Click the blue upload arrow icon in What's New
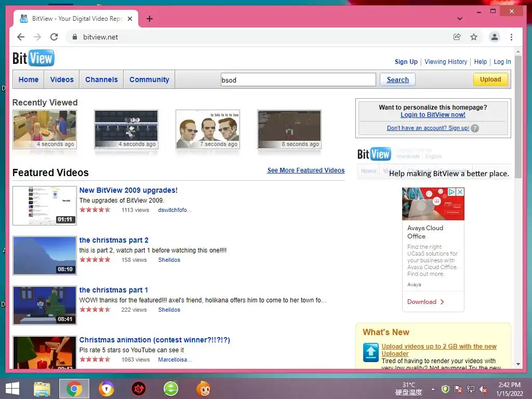This screenshot has height=399, width=532. 370,352
